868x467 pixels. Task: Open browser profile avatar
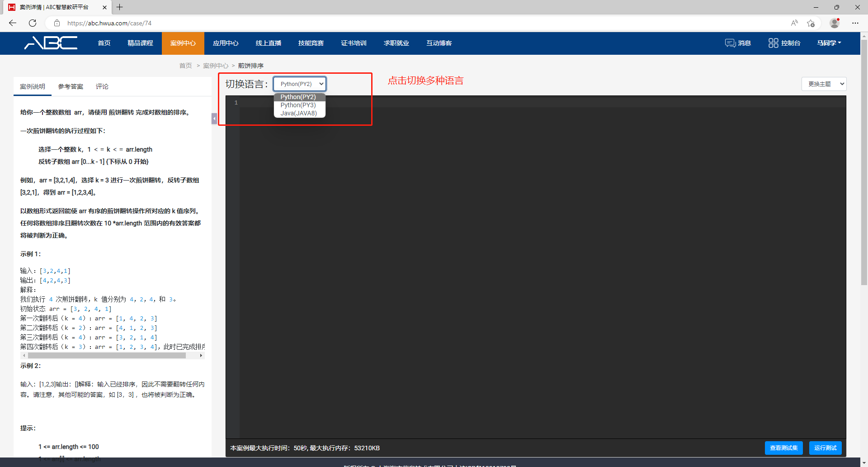tap(835, 23)
